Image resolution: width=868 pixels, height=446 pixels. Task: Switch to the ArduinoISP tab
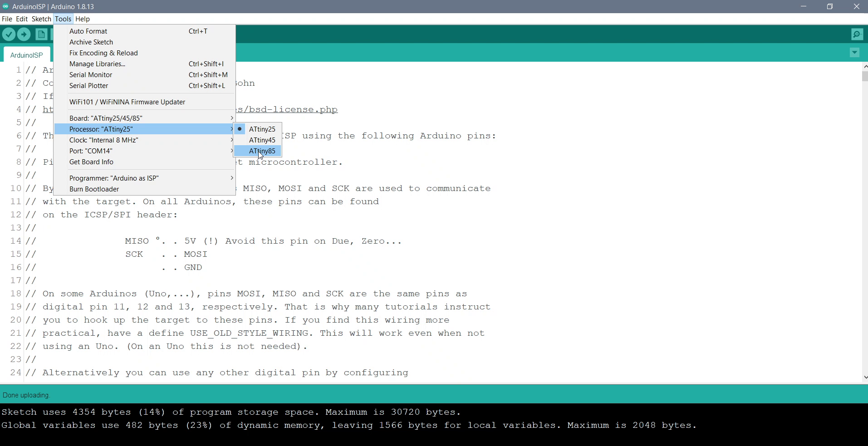click(x=27, y=55)
